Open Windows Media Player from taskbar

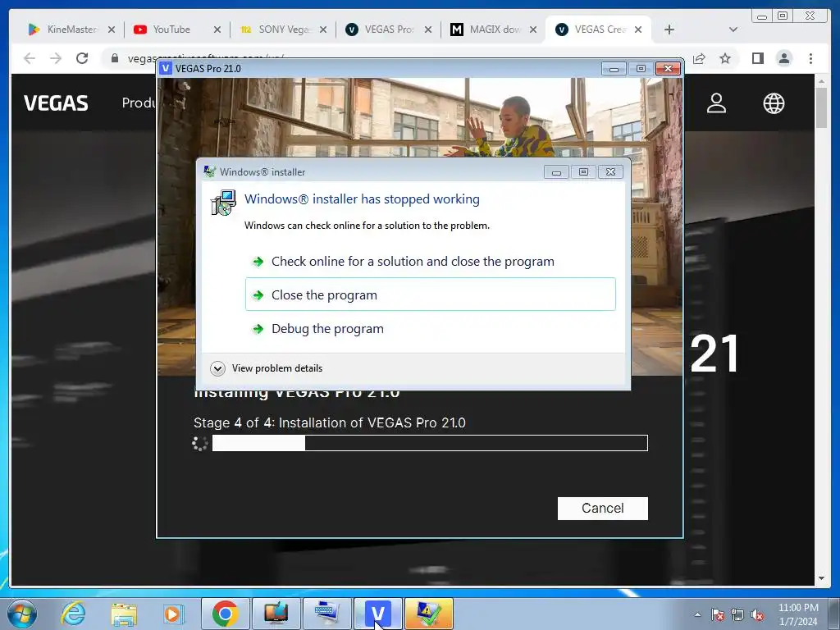tap(174, 614)
